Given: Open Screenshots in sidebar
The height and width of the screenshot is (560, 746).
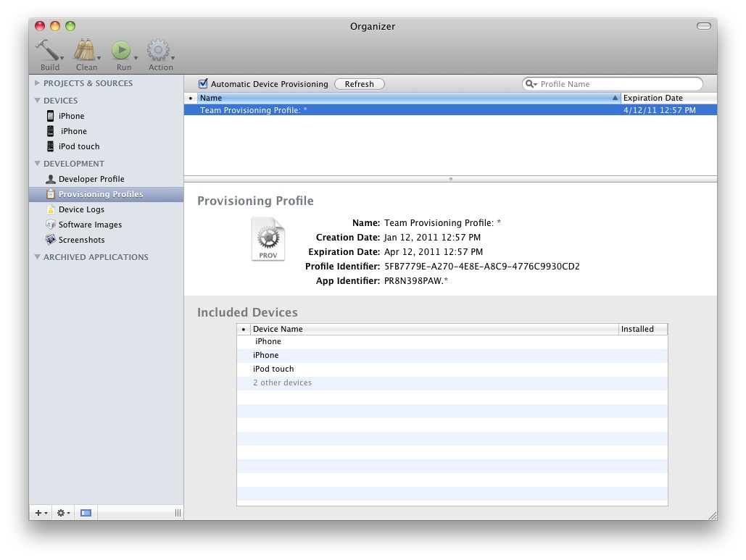Looking at the screenshot, I should click(x=106, y=240).
